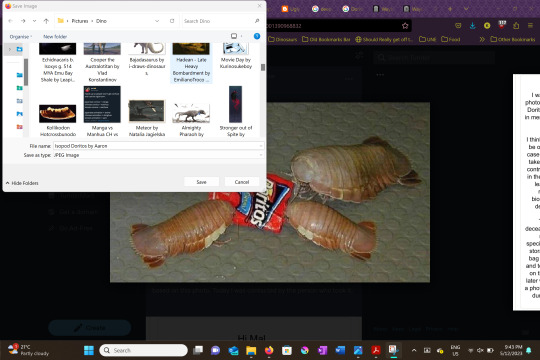Open the Firefox Downloads panel

tap(472, 25)
